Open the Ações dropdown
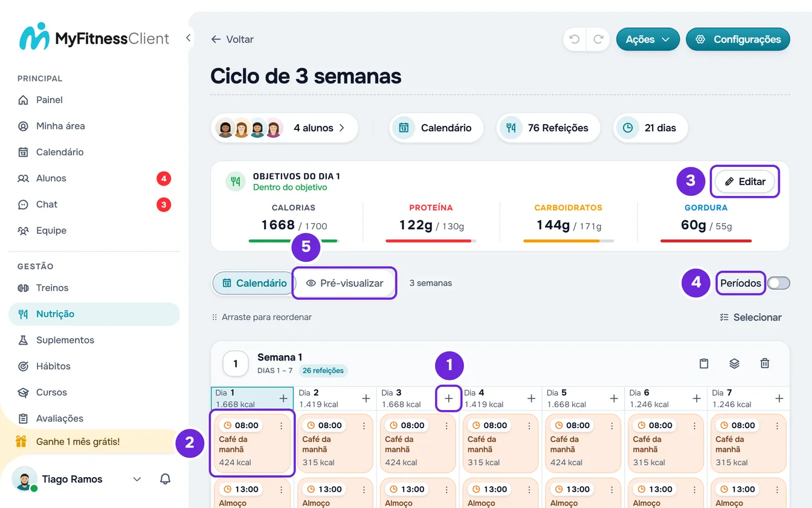Viewport: 812px width, 508px height. point(648,39)
